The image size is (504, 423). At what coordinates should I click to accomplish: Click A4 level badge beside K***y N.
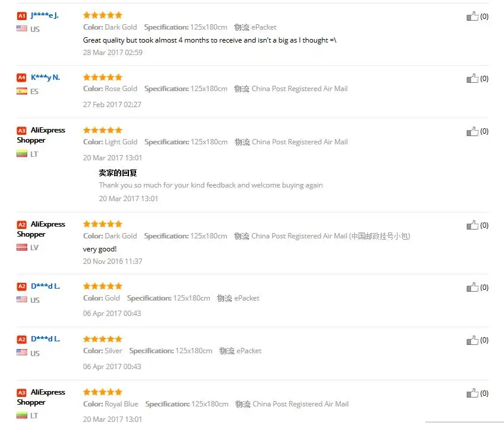(x=21, y=78)
